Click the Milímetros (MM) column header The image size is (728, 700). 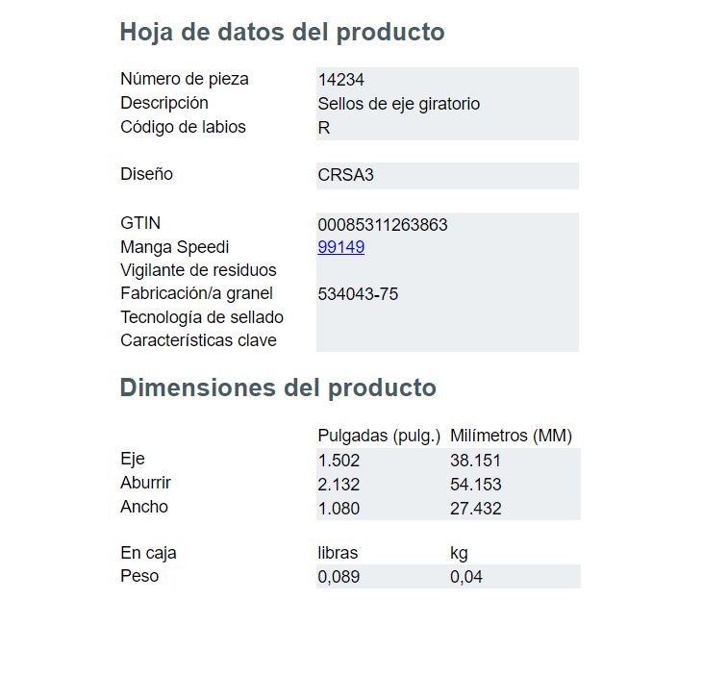[x=511, y=436]
